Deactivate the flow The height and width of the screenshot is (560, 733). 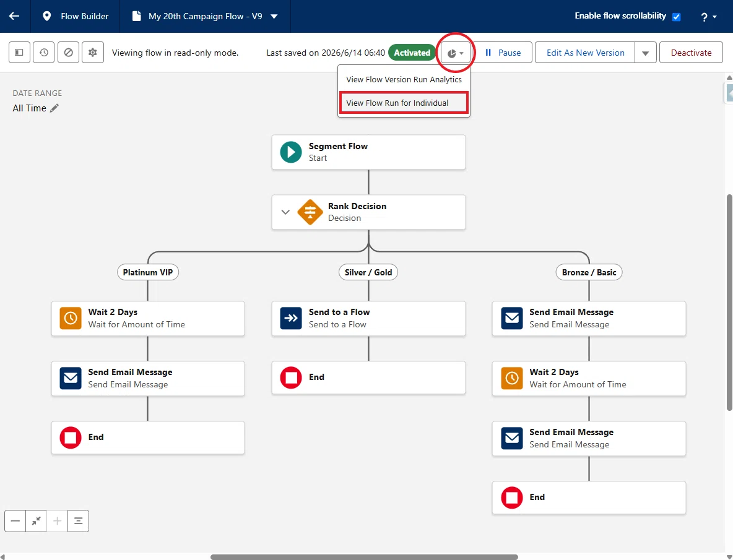691,53
